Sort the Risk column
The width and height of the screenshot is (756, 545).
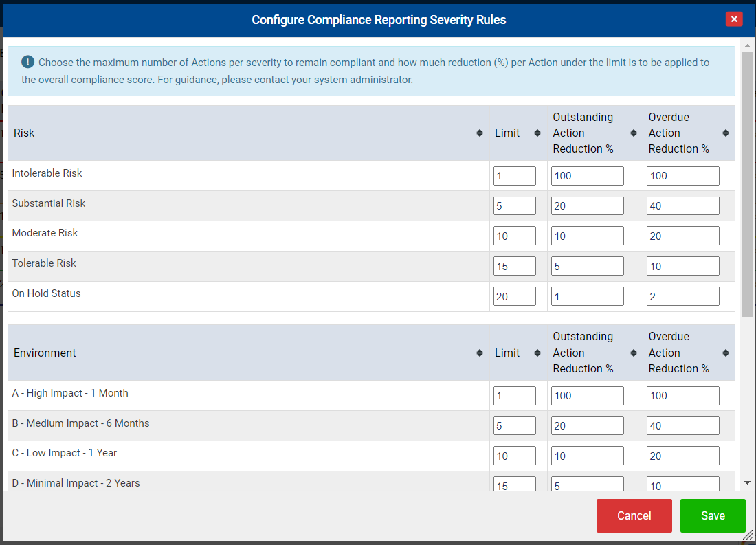[479, 133]
